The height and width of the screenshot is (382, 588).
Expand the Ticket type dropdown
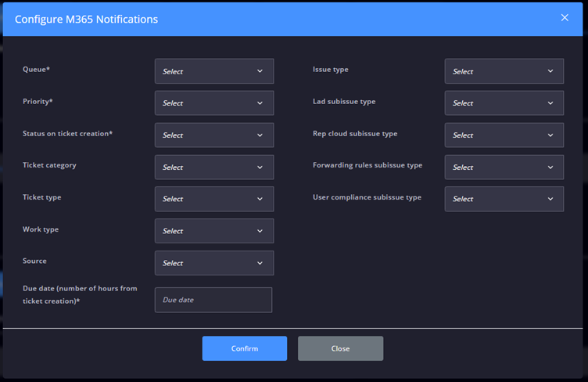[214, 199]
